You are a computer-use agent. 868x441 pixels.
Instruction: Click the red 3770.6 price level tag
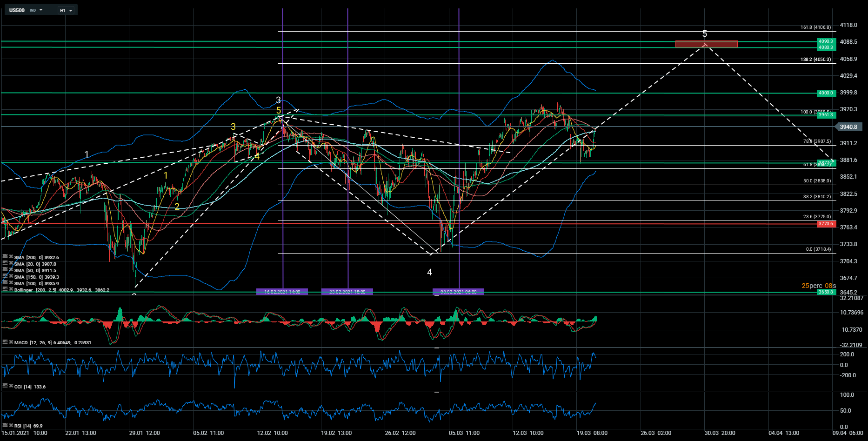[x=826, y=224]
